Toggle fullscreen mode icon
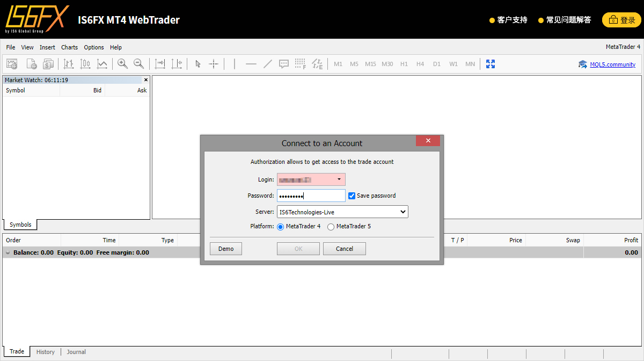 pyautogui.click(x=491, y=64)
